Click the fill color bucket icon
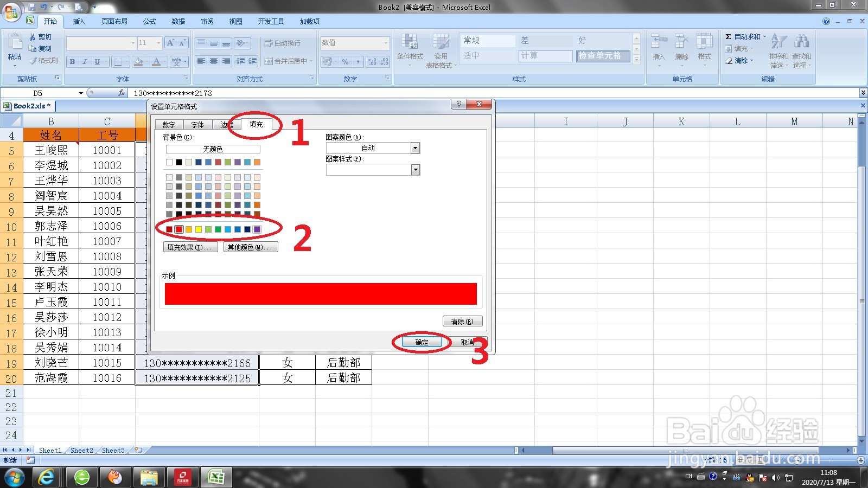Image resolution: width=868 pixels, height=488 pixels. pos(138,62)
